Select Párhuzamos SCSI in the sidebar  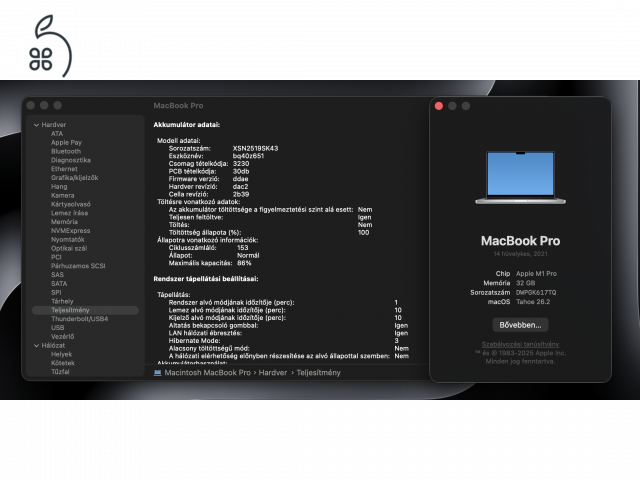pos(78,266)
